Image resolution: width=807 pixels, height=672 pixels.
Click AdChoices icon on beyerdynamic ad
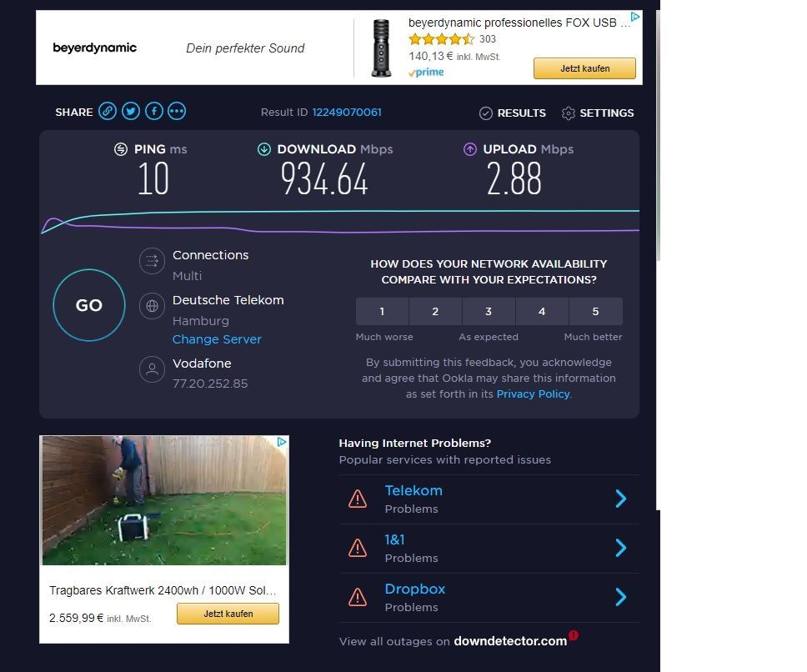[635, 17]
